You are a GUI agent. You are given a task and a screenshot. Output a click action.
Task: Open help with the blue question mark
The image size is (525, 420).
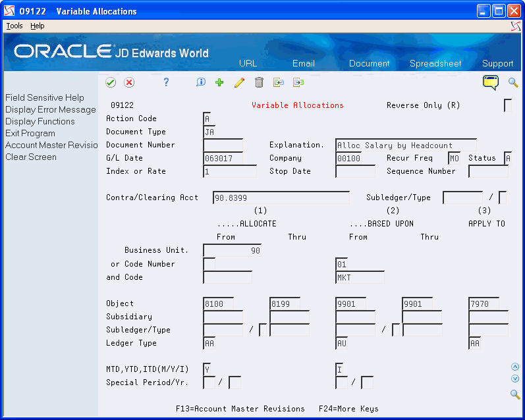click(166, 82)
